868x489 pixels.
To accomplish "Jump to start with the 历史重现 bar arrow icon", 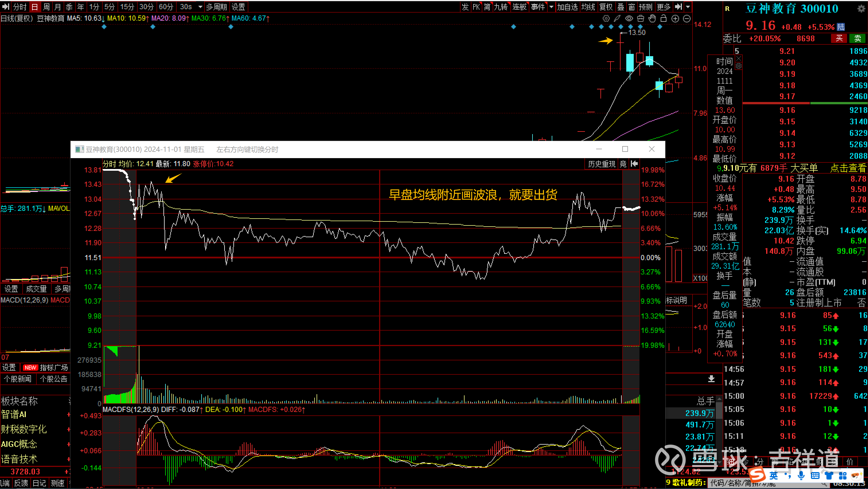I will 634,164.
